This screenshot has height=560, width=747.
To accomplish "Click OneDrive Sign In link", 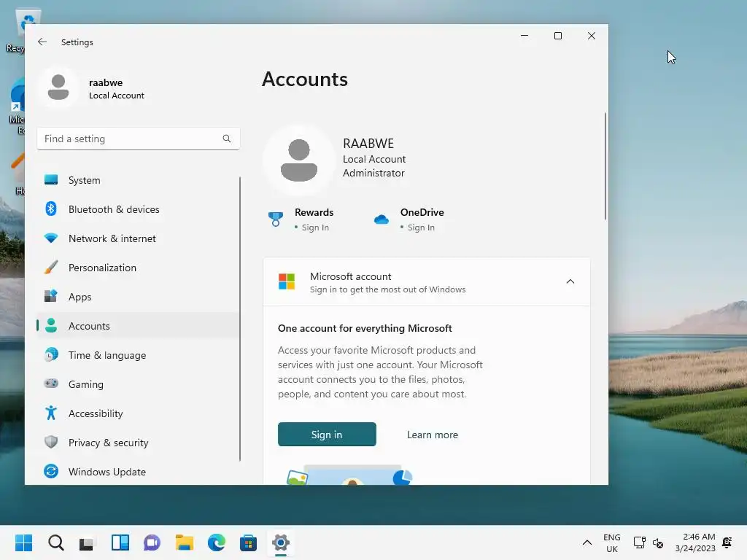I will [421, 227].
